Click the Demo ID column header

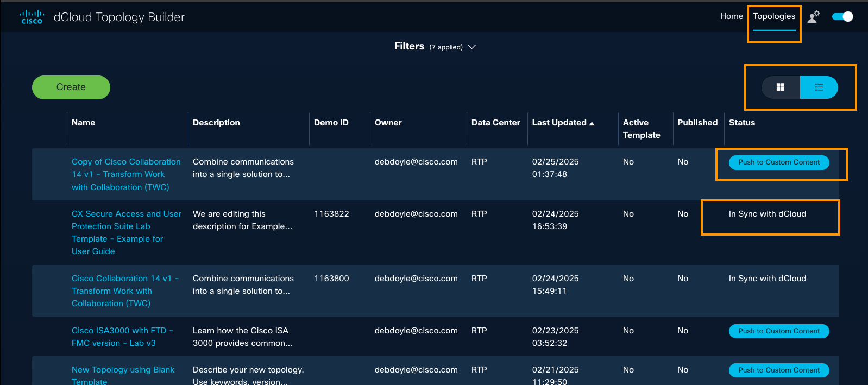coord(331,123)
